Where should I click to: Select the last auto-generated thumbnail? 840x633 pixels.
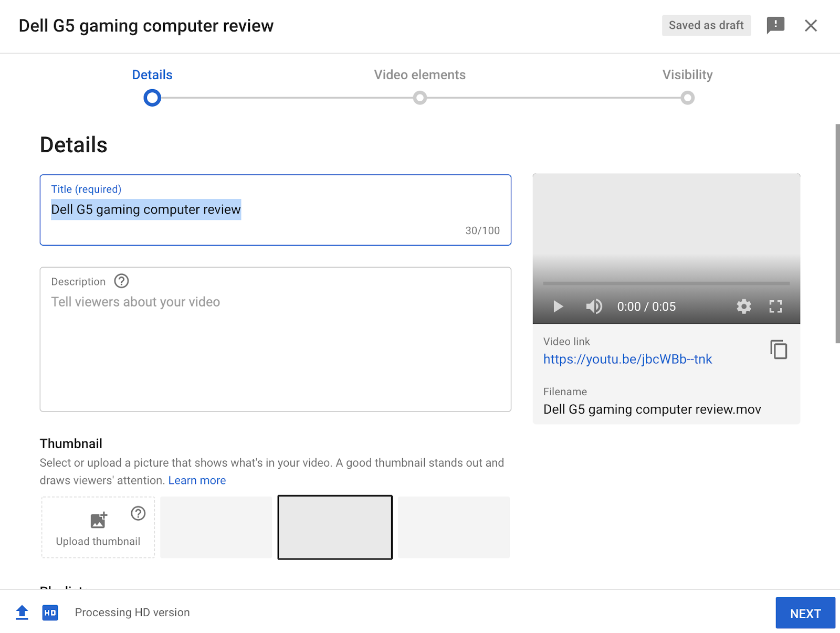pos(454,527)
